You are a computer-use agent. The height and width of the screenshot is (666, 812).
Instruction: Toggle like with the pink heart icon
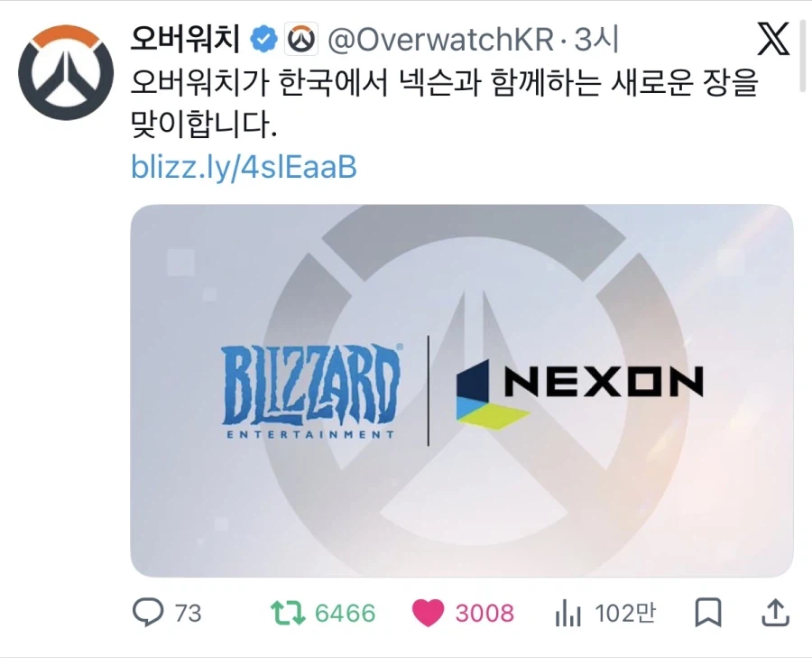tap(429, 613)
